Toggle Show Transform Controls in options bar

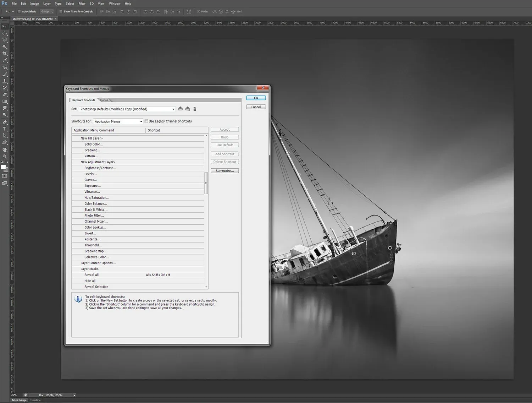[x=61, y=11]
